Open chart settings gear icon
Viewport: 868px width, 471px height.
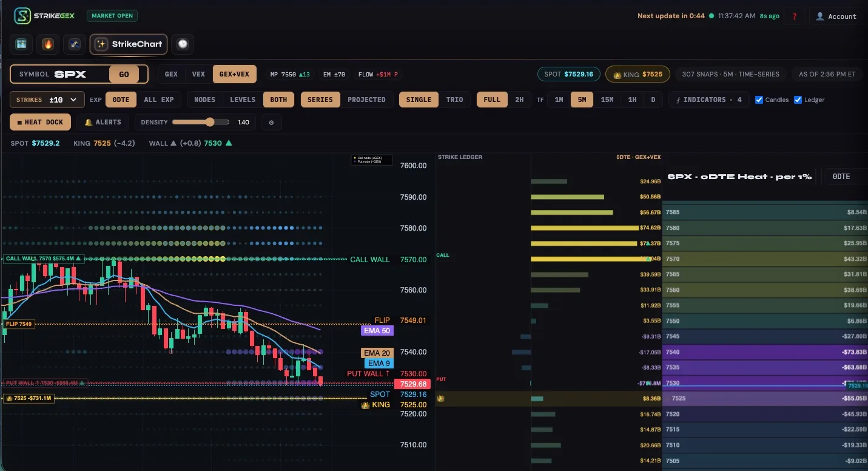coord(271,123)
